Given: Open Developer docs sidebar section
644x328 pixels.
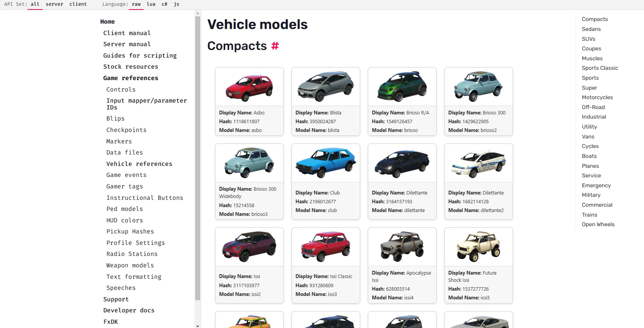Looking at the screenshot, I should pos(129,310).
